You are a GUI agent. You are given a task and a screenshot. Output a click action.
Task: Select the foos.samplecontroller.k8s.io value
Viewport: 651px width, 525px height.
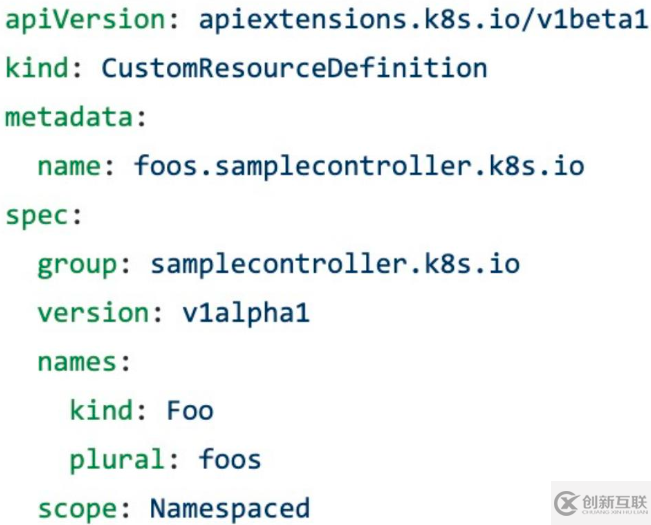(359, 165)
